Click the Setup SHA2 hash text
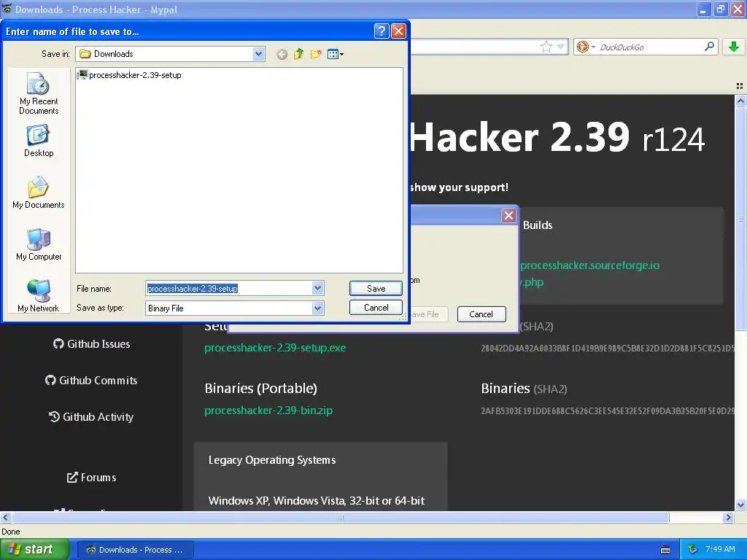 click(x=608, y=348)
